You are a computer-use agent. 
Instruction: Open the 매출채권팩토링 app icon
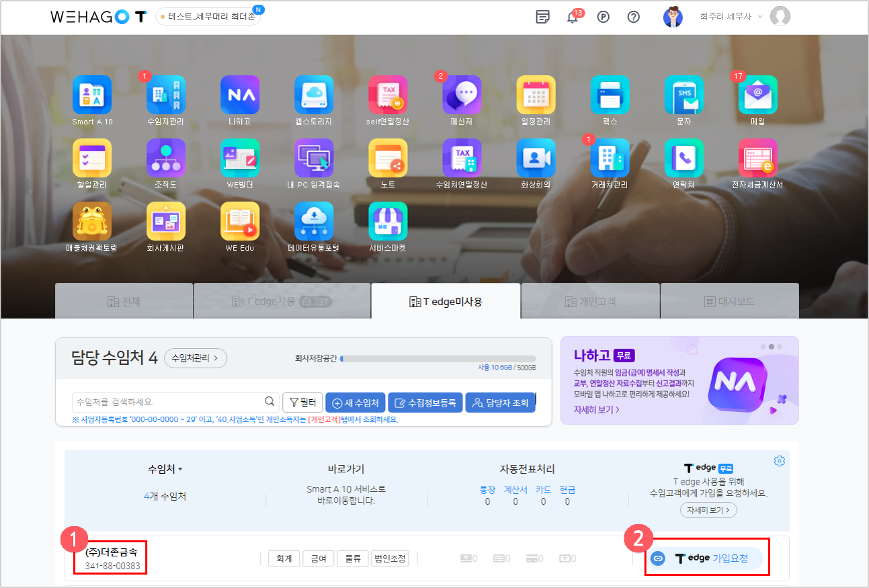pos(92,221)
